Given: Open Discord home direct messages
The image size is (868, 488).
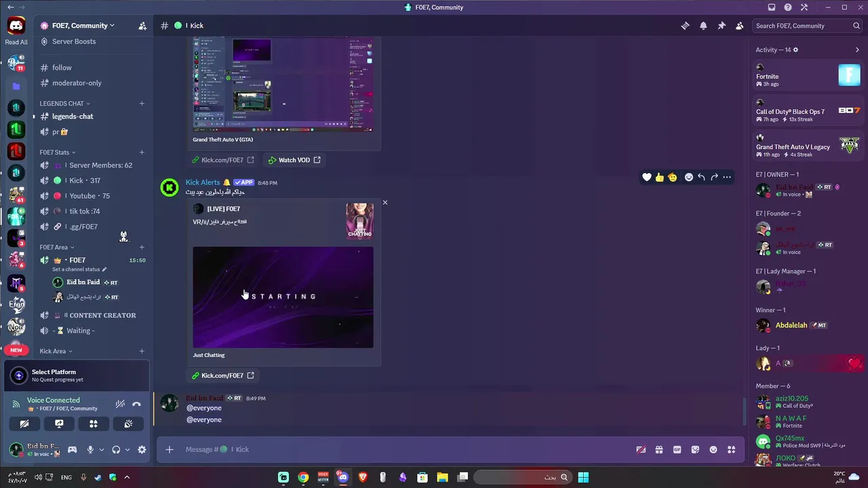Looking at the screenshot, I should [16, 26].
